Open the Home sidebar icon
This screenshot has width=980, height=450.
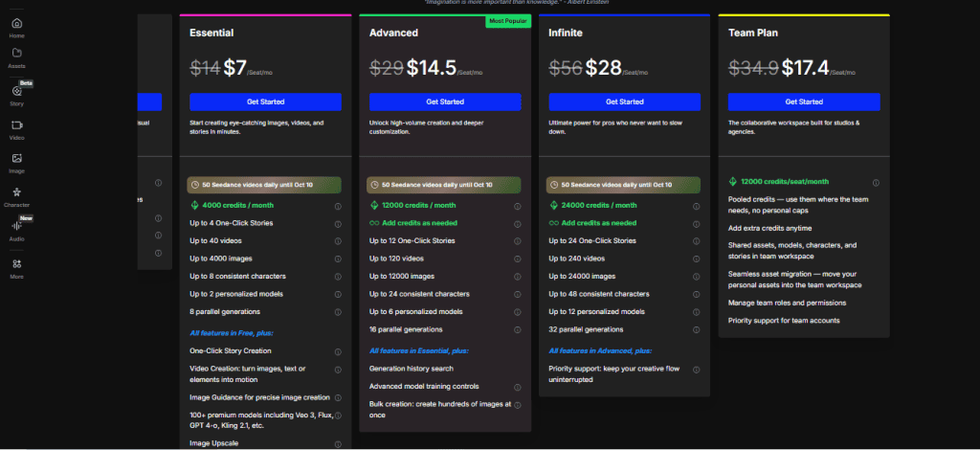[x=17, y=24]
